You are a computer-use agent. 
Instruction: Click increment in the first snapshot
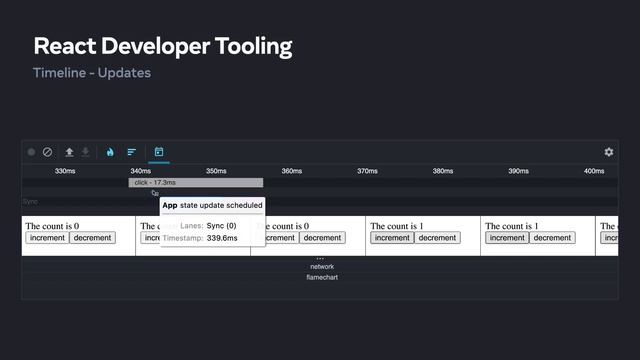47,238
